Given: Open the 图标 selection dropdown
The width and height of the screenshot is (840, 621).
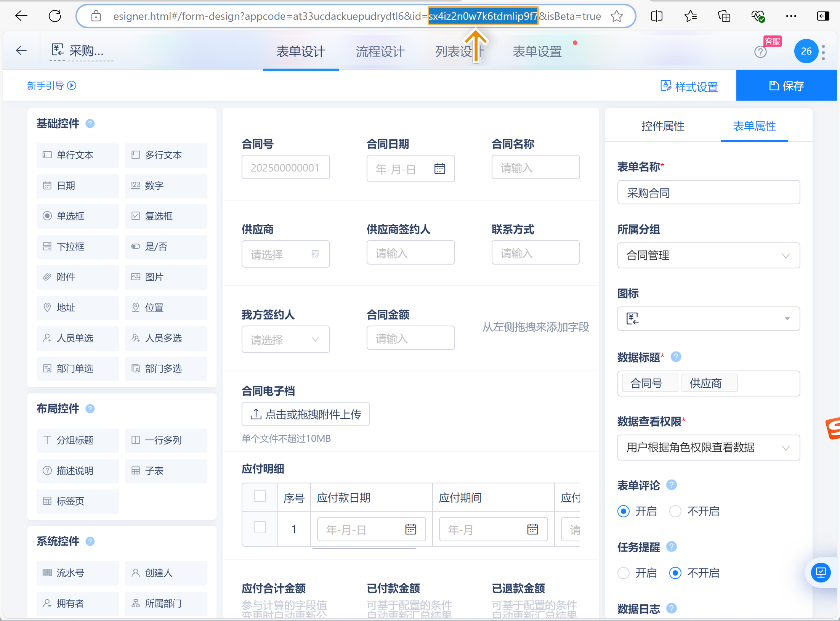Looking at the screenshot, I should (x=708, y=318).
